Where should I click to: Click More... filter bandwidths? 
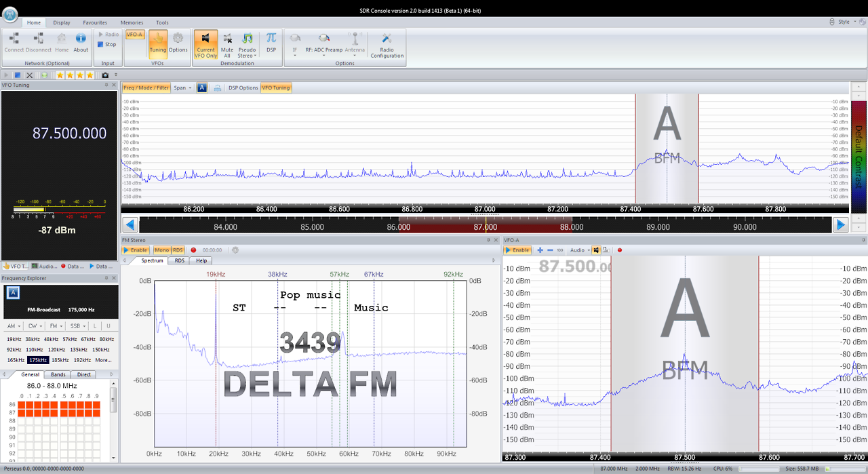(103, 360)
